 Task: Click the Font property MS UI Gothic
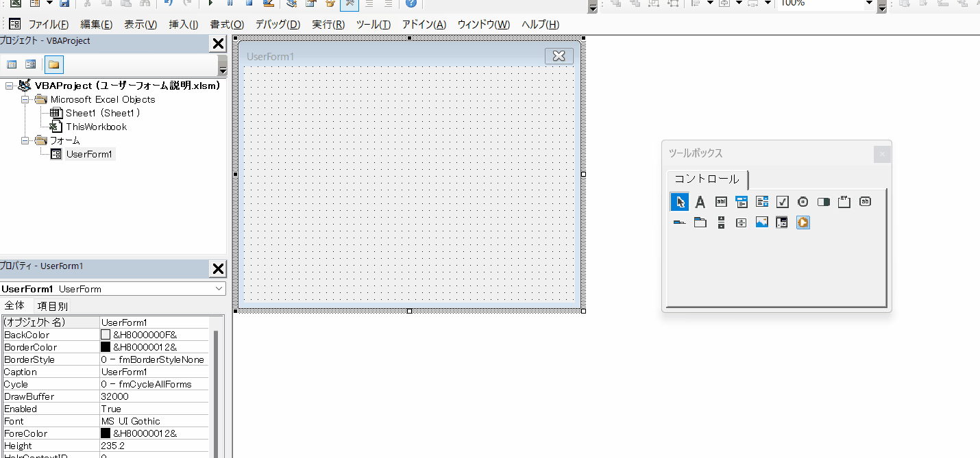pos(154,421)
